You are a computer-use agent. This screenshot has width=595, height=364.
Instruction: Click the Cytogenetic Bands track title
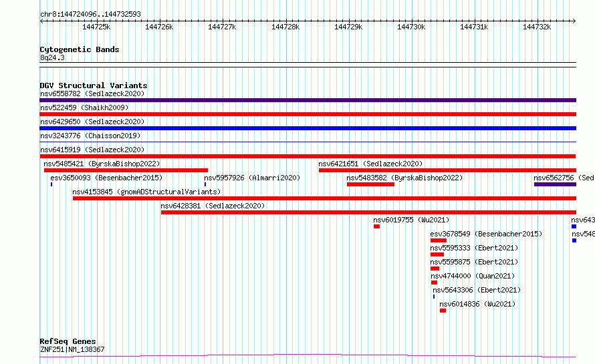(80, 49)
